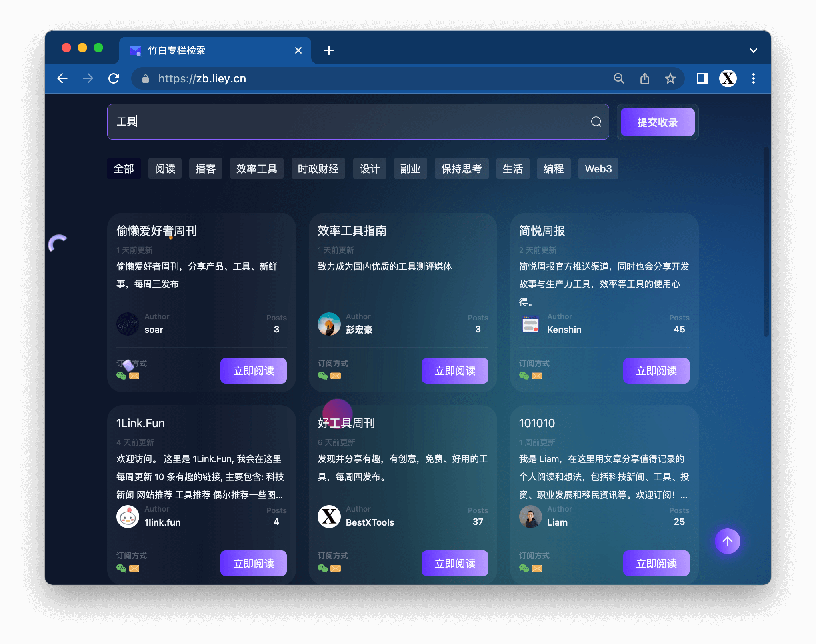The image size is (816, 644).
Task: Open the 偷懒爱好者周刊 title
Action: coord(156,231)
